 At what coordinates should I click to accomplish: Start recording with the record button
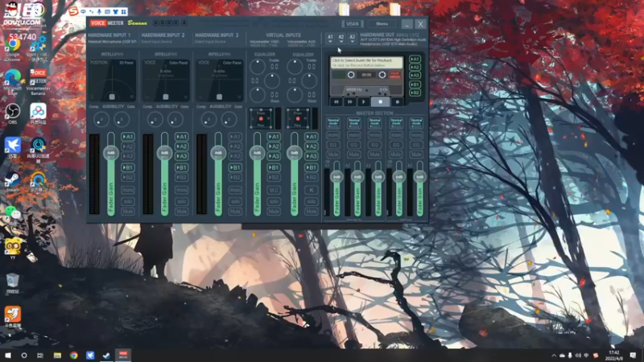397,102
